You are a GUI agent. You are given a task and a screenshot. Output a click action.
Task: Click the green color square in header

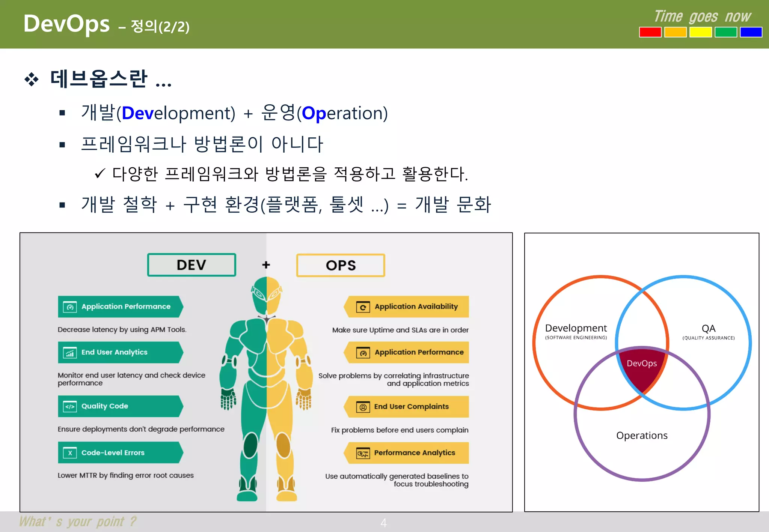(x=725, y=32)
